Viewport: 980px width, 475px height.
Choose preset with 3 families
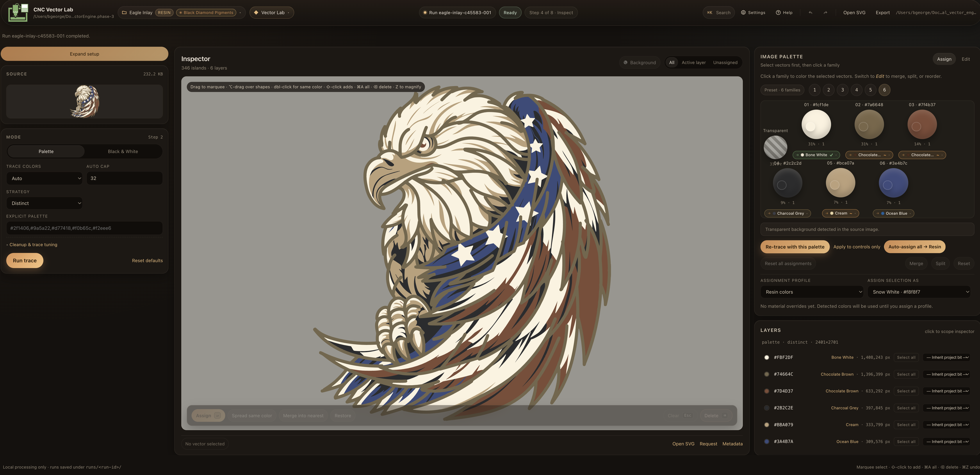[x=842, y=90]
